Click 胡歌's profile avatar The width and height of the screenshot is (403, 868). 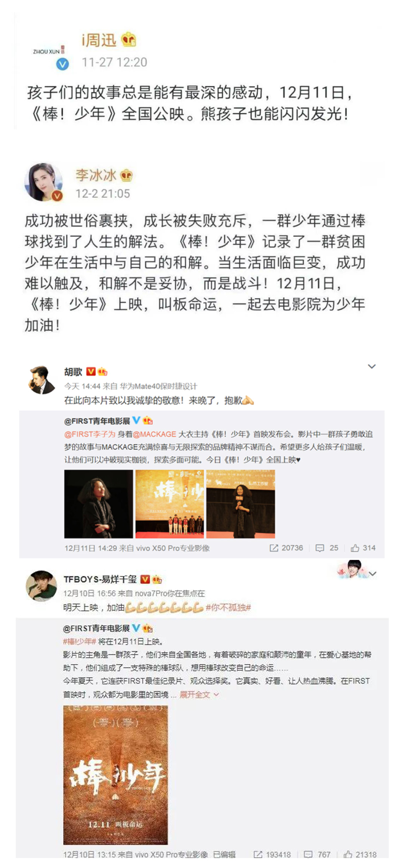(42, 380)
